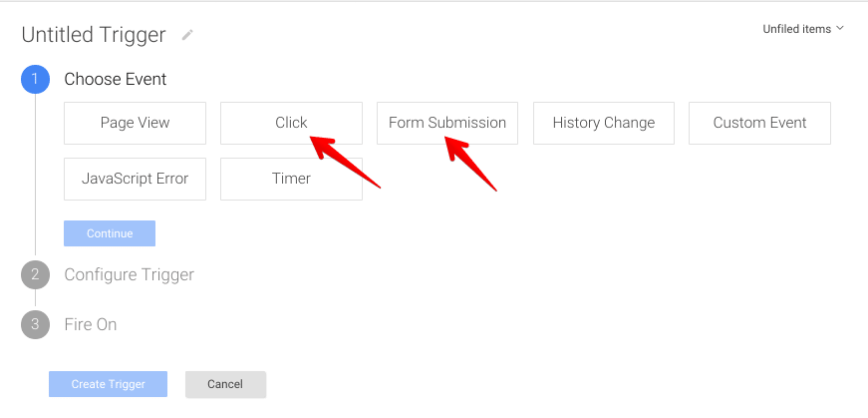Cancel trigger creation
868x418 pixels.
click(x=225, y=384)
